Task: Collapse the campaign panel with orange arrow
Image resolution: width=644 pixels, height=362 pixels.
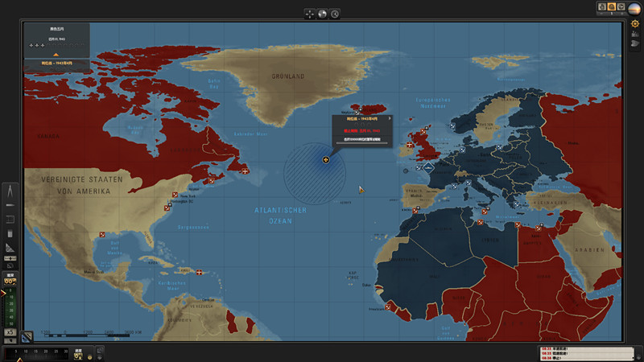Action: [x=56, y=54]
